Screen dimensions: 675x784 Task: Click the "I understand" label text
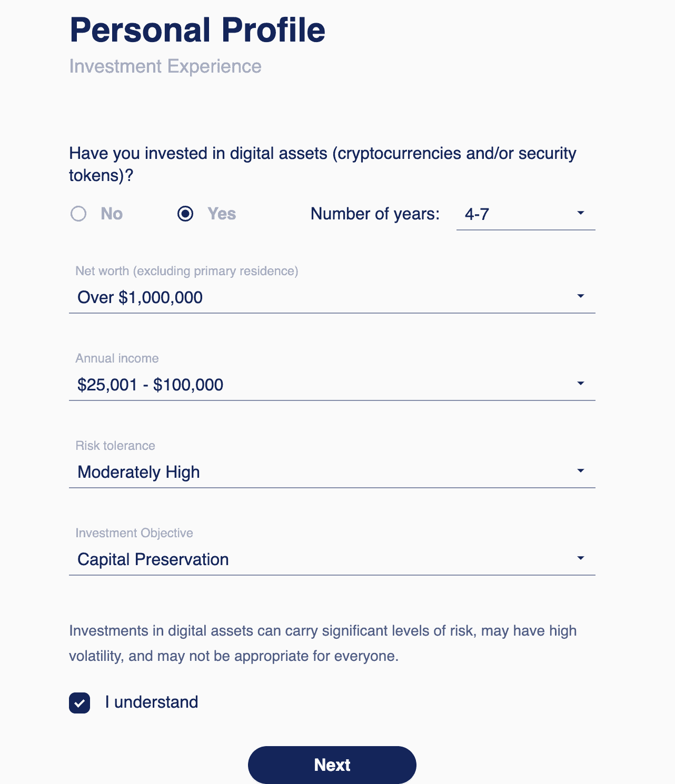[152, 702]
